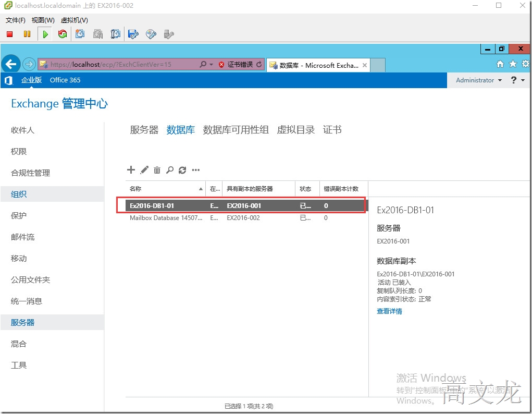Select the Office 365 header tab
This screenshot has height=414, width=532.
(x=65, y=80)
